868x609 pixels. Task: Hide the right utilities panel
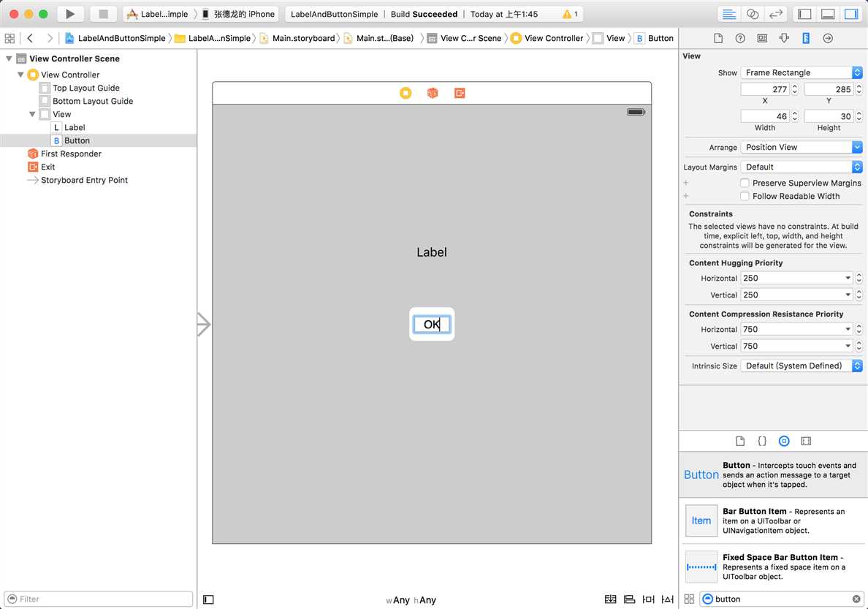tap(851, 14)
